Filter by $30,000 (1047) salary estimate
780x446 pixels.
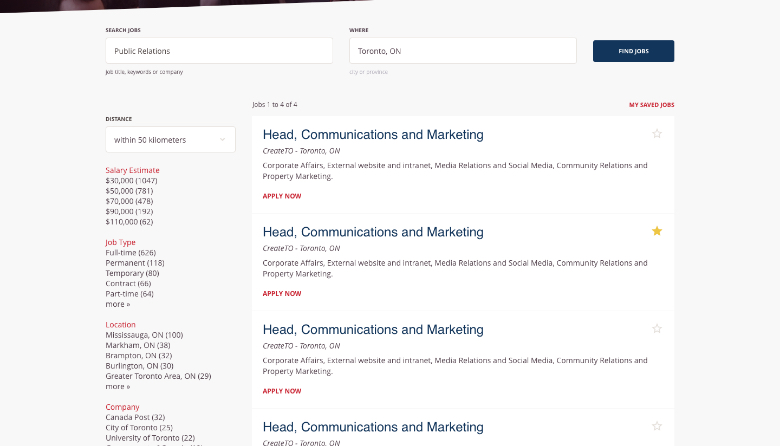click(x=131, y=180)
